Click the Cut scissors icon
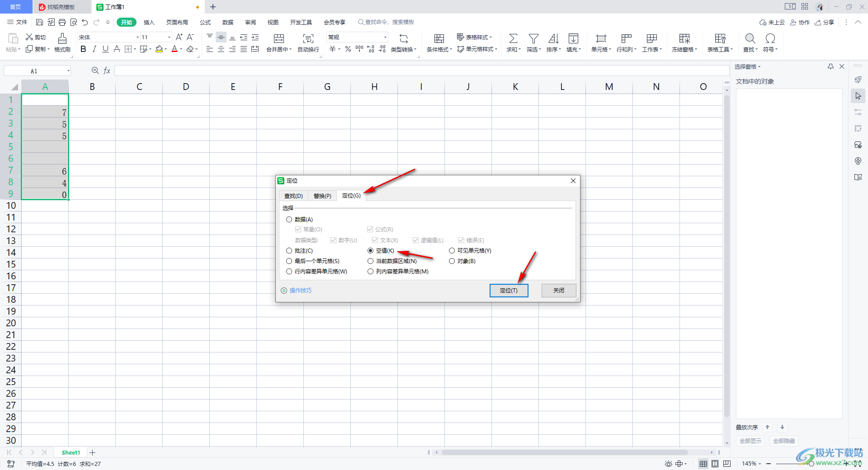 29,37
